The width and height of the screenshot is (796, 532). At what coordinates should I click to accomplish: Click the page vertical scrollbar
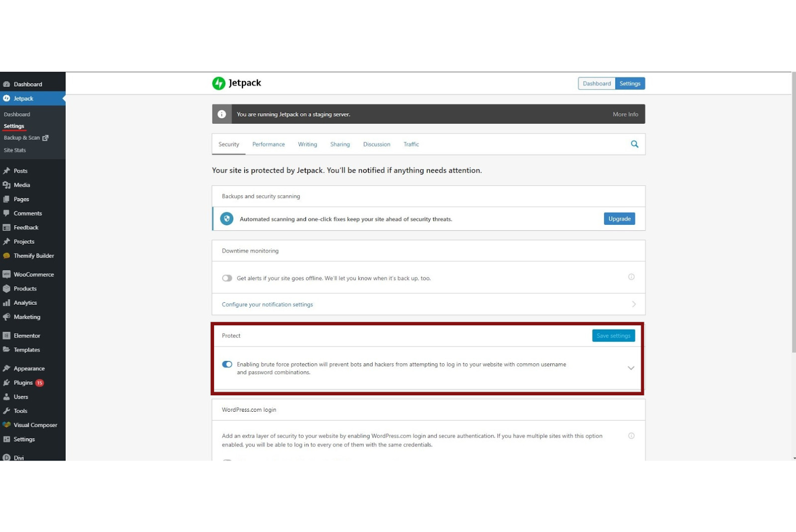tap(794, 214)
